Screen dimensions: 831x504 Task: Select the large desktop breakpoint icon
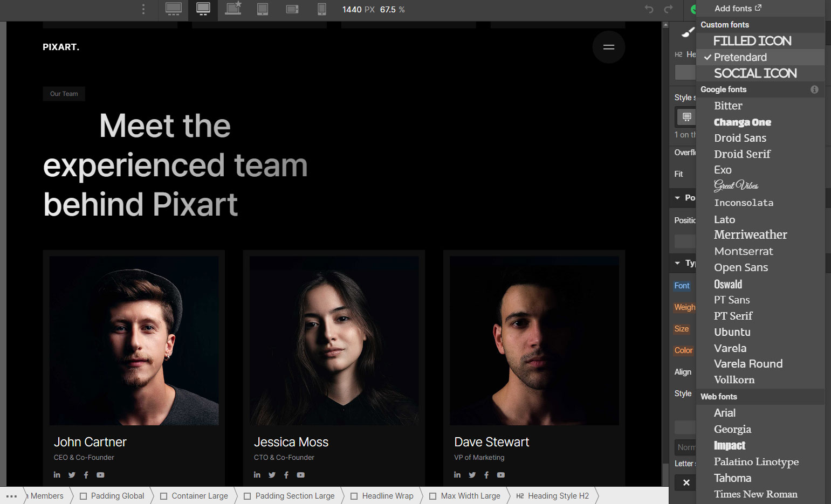173,9
